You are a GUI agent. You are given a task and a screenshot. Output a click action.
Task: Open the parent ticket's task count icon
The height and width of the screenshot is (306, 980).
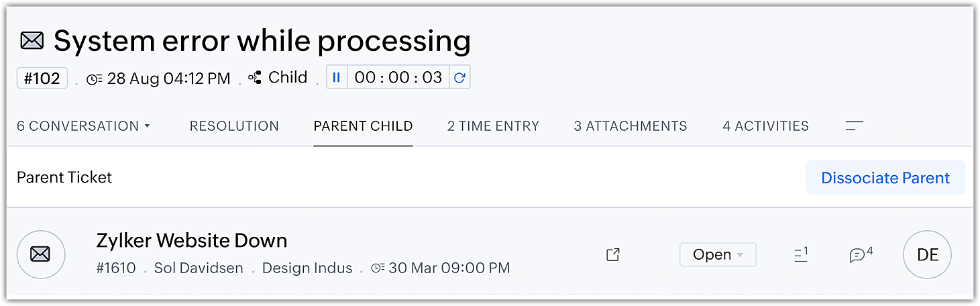pos(800,254)
